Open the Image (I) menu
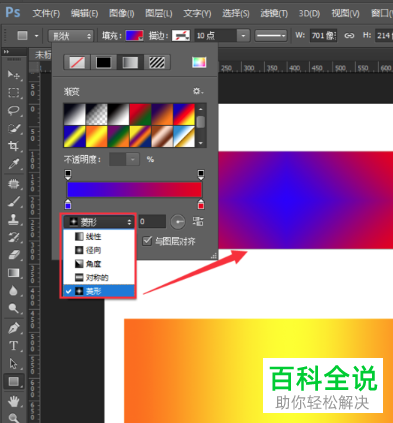This screenshot has height=423, width=393. click(122, 13)
